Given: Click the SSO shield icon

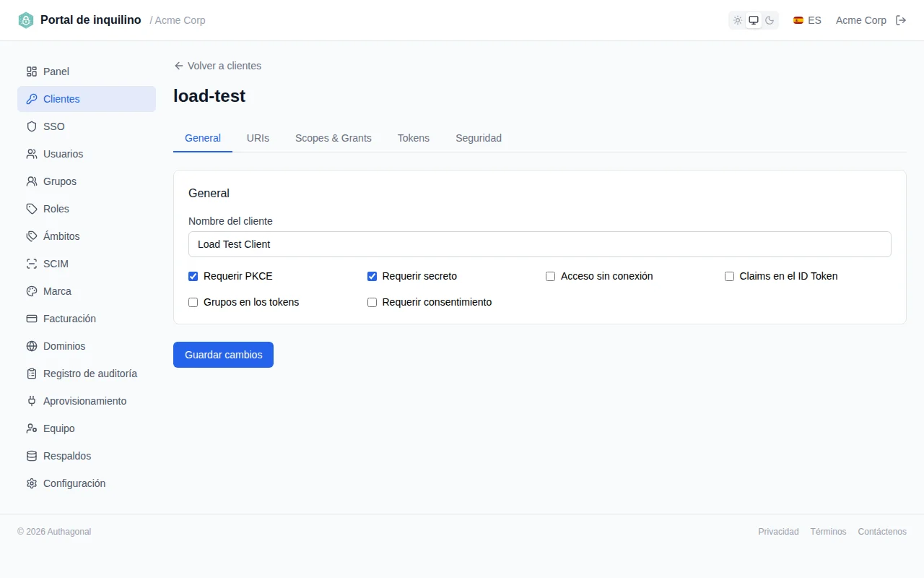Looking at the screenshot, I should (x=32, y=126).
